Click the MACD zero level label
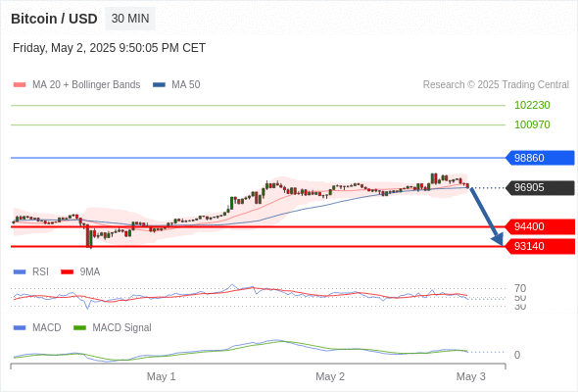The height and width of the screenshot is (392, 578). [517, 355]
